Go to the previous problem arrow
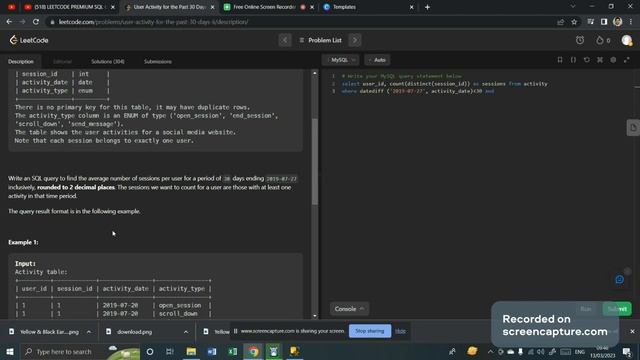This screenshot has height=360, width=640. pyautogui.click(x=285, y=40)
